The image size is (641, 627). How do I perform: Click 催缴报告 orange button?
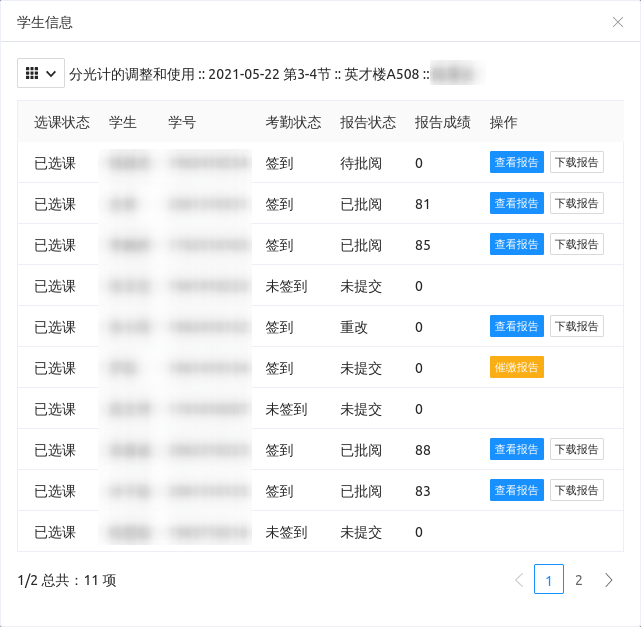[x=516, y=368]
